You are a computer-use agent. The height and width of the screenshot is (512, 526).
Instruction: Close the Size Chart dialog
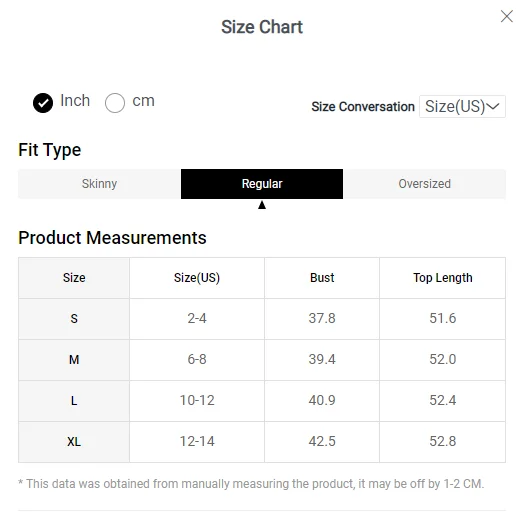[507, 16]
